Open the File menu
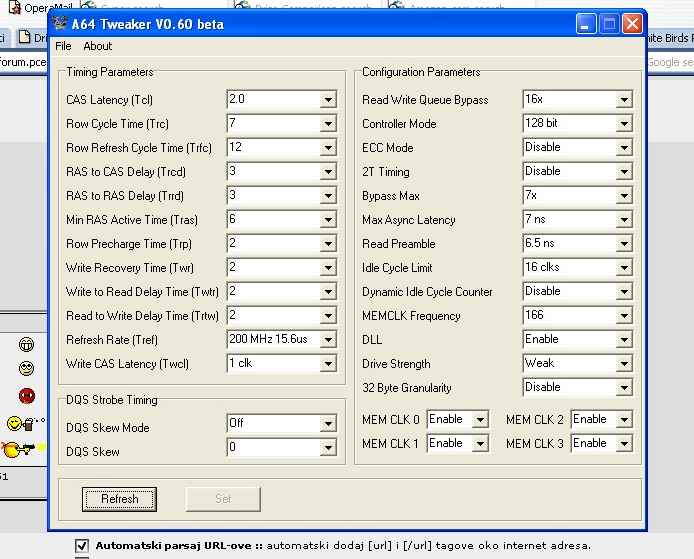Image resolution: width=694 pixels, height=559 pixels. pos(63,46)
